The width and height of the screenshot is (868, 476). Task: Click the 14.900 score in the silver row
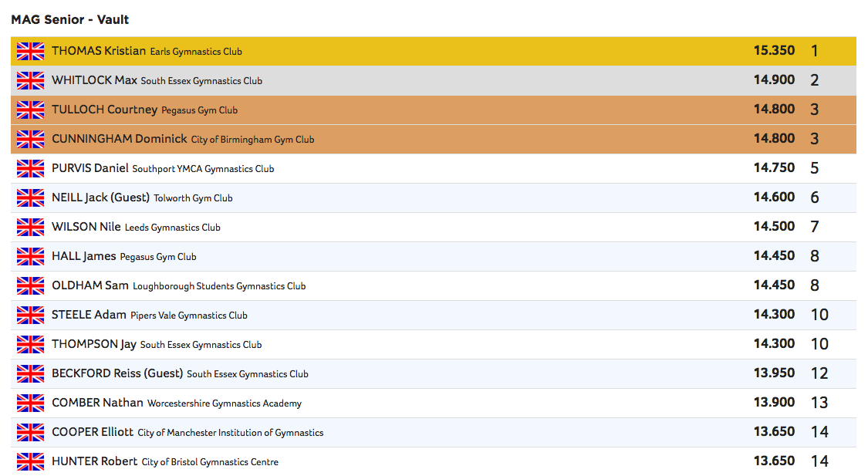pos(773,80)
